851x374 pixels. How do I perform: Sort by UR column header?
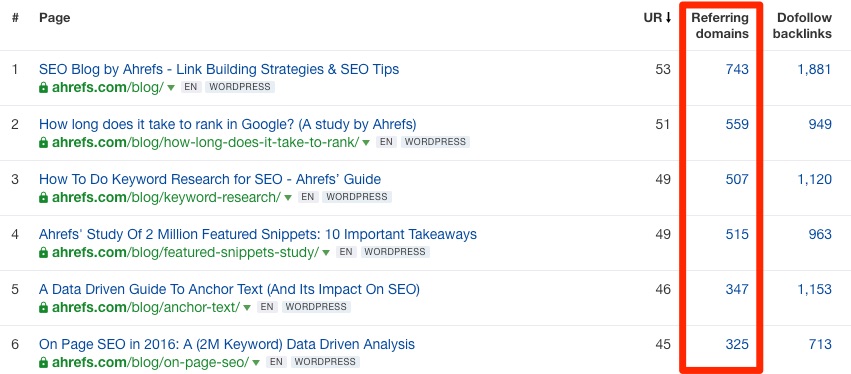coord(657,18)
